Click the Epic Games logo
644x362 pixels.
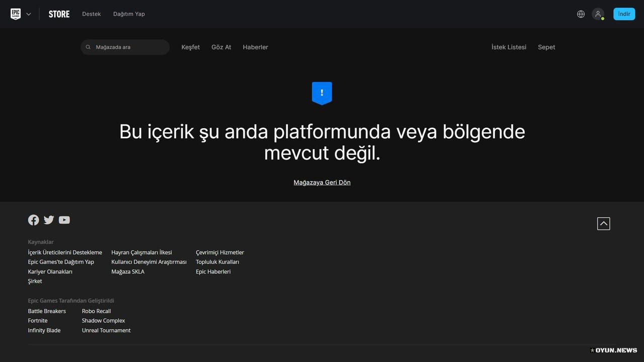pos(16,14)
